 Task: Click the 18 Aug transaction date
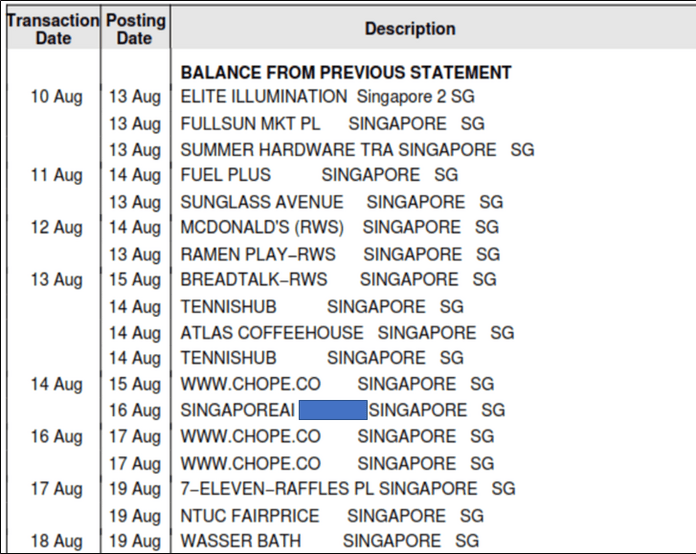point(56,541)
